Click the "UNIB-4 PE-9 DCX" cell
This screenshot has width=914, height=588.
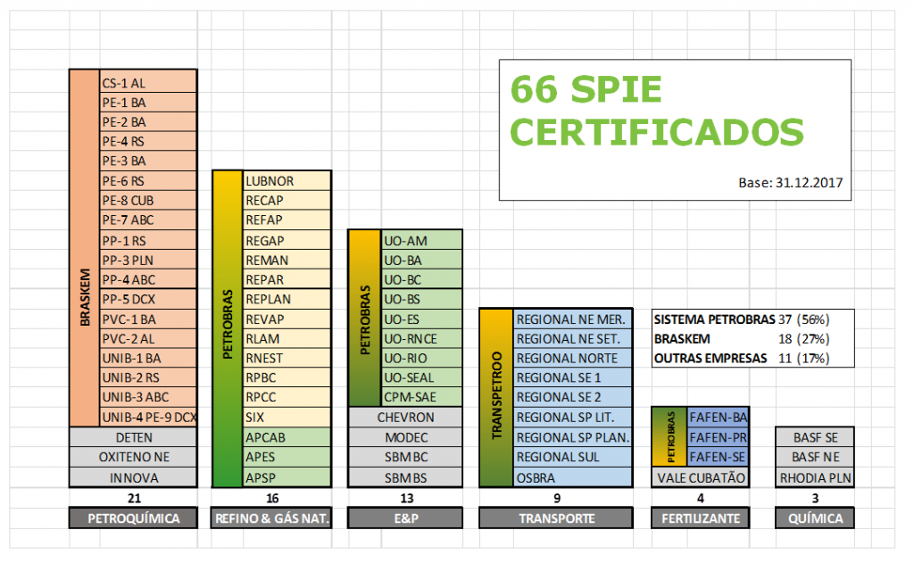point(148,418)
